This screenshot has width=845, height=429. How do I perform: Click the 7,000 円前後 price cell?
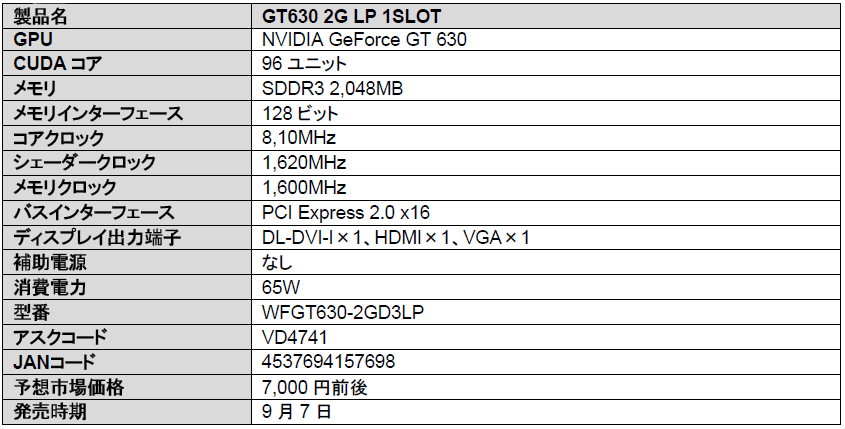point(310,386)
